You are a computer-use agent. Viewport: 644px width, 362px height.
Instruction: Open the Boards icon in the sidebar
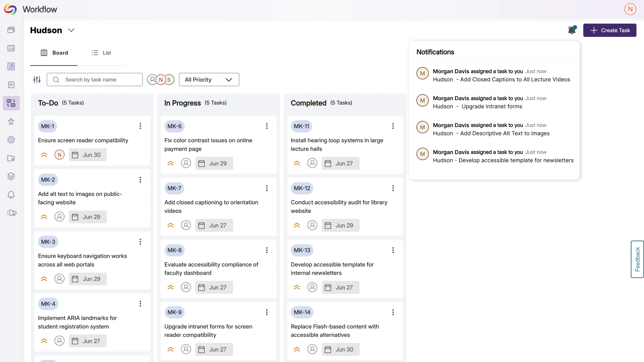pos(11,30)
